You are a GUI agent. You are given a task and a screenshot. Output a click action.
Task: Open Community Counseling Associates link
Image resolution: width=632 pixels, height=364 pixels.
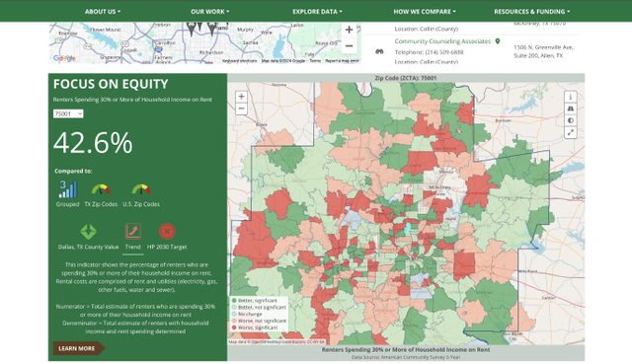click(x=442, y=41)
